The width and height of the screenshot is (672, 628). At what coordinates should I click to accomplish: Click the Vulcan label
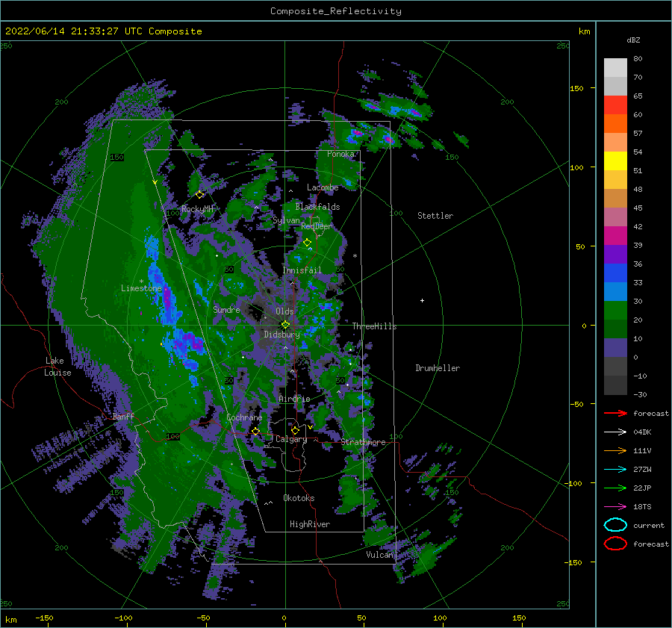pos(379,555)
